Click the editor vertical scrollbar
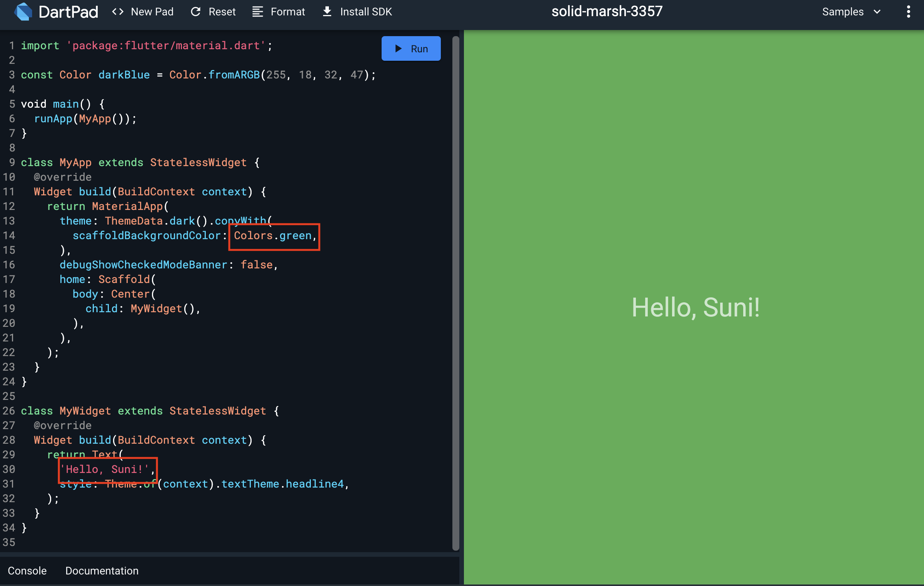The width and height of the screenshot is (924, 586). point(455,292)
